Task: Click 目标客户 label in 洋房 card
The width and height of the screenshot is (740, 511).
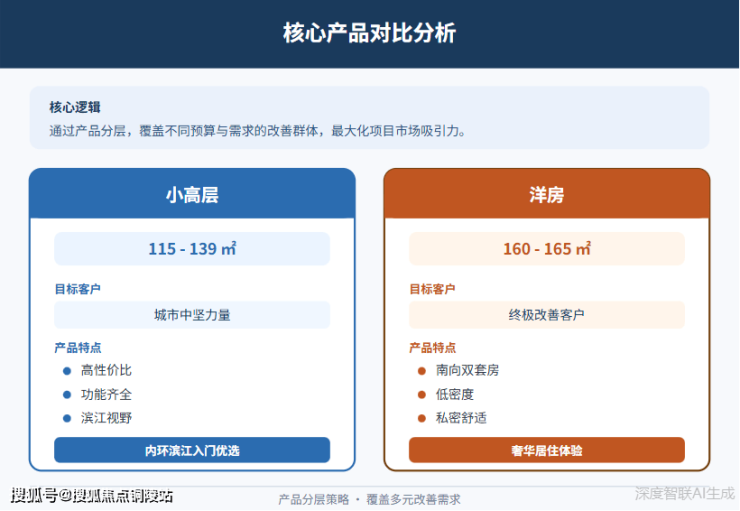Action: [x=432, y=289]
